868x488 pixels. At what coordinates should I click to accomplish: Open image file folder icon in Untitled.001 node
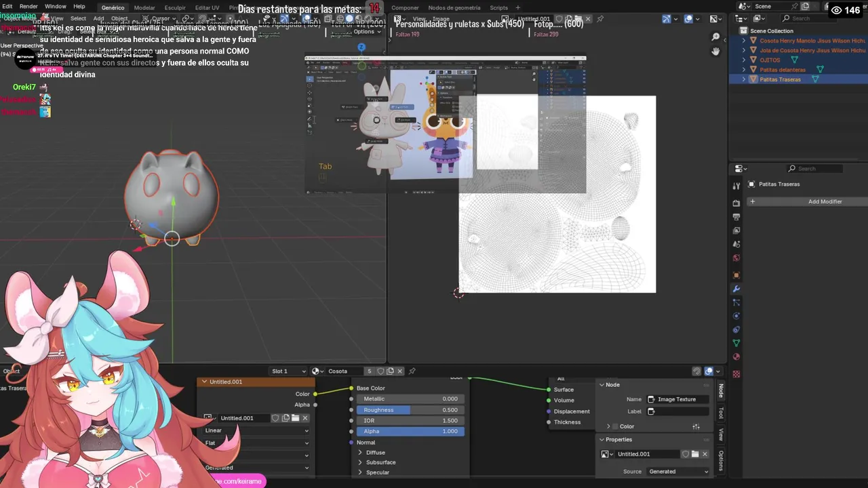pyautogui.click(x=295, y=418)
